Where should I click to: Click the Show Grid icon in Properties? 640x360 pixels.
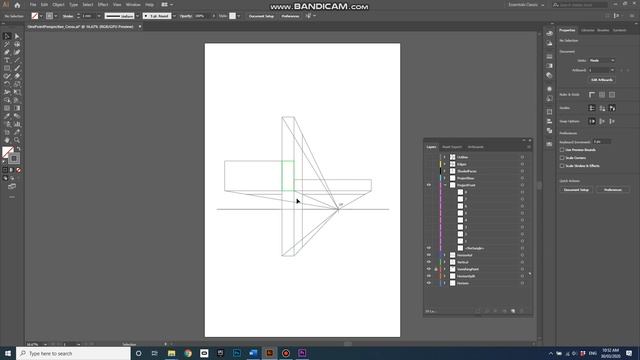pos(602,95)
